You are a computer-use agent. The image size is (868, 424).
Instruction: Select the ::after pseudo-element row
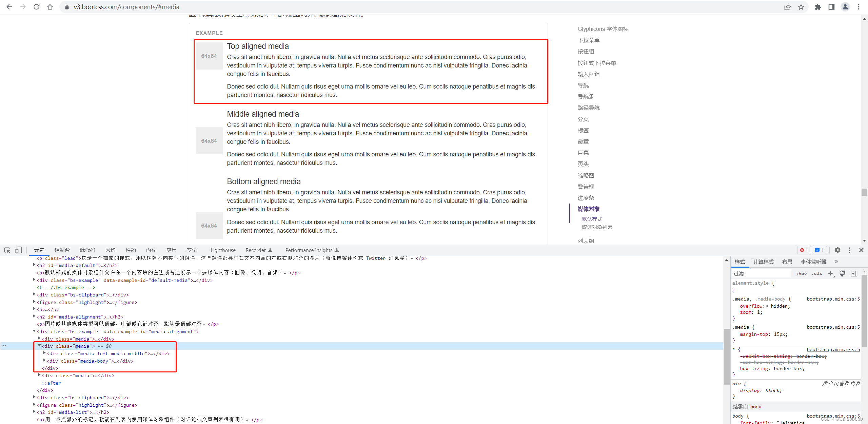point(51,383)
